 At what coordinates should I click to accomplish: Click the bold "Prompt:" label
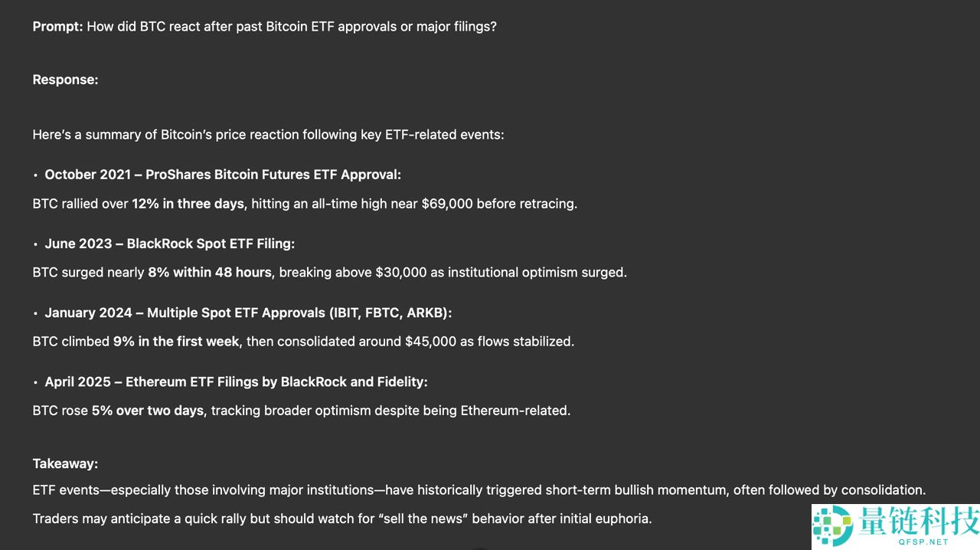[57, 27]
